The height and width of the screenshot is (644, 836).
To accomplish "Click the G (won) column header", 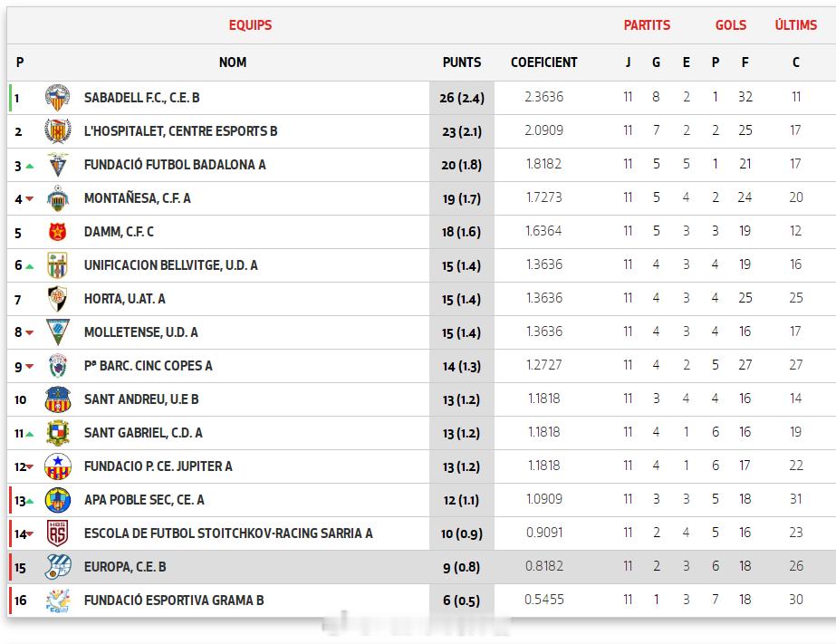I will click(657, 62).
